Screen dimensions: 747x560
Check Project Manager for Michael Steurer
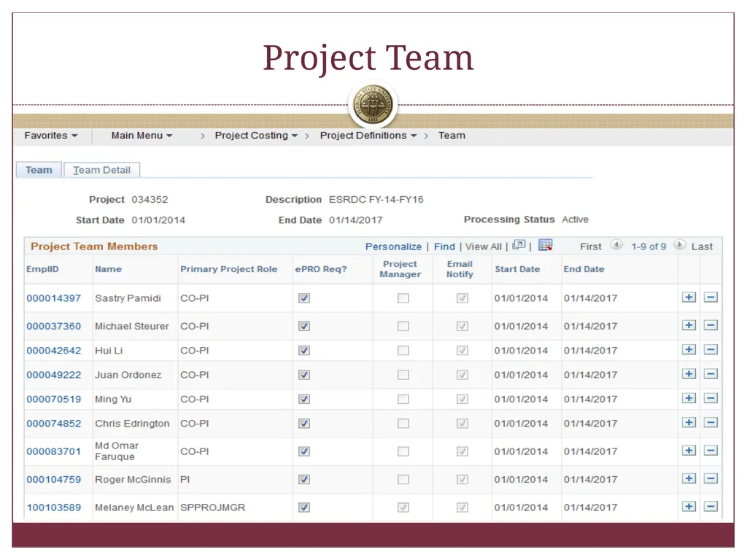click(x=403, y=326)
